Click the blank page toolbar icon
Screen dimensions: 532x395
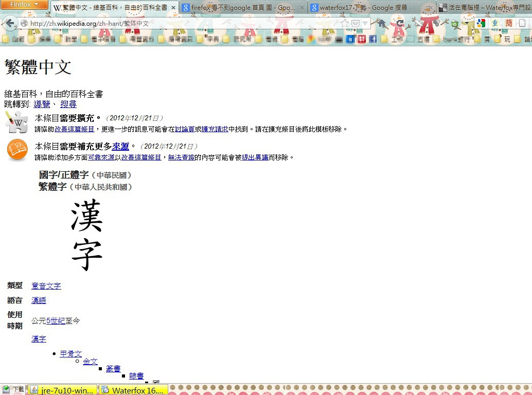(522, 23)
